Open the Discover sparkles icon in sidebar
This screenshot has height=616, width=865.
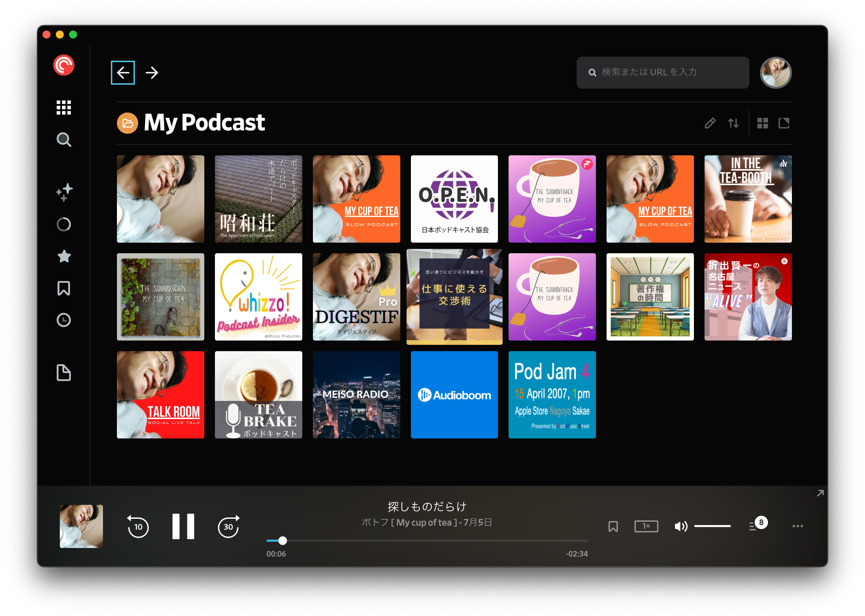(64, 192)
